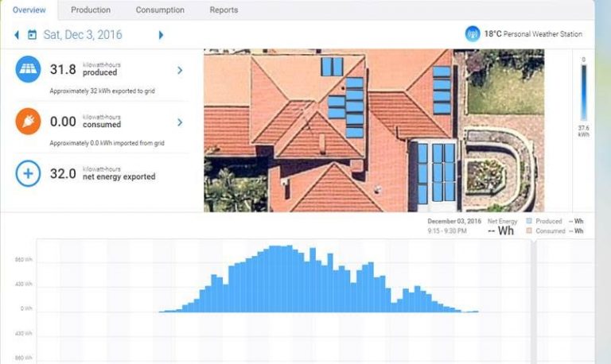The image size is (611, 364).
Task: Go to previous day with left arrow
Action: point(17,35)
